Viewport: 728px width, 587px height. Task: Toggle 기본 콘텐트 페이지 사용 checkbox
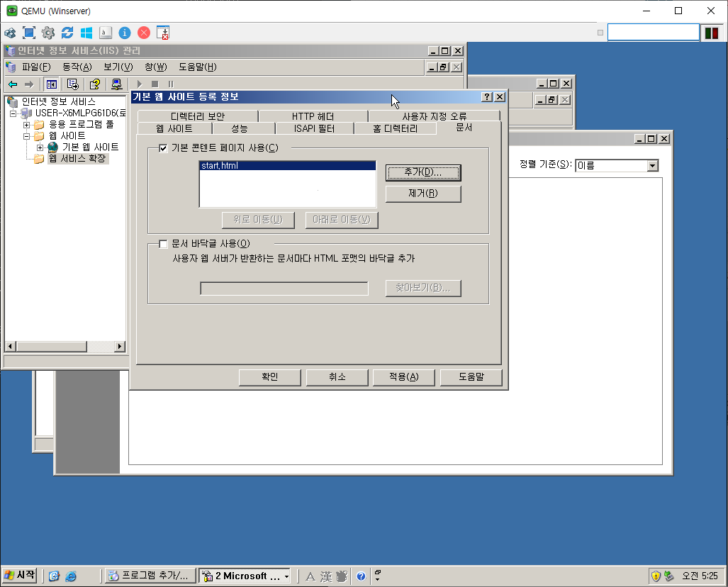click(x=163, y=148)
